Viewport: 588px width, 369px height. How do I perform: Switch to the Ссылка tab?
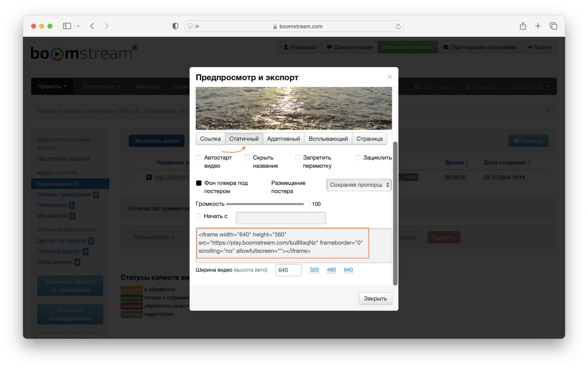click(x=210, y=139)
